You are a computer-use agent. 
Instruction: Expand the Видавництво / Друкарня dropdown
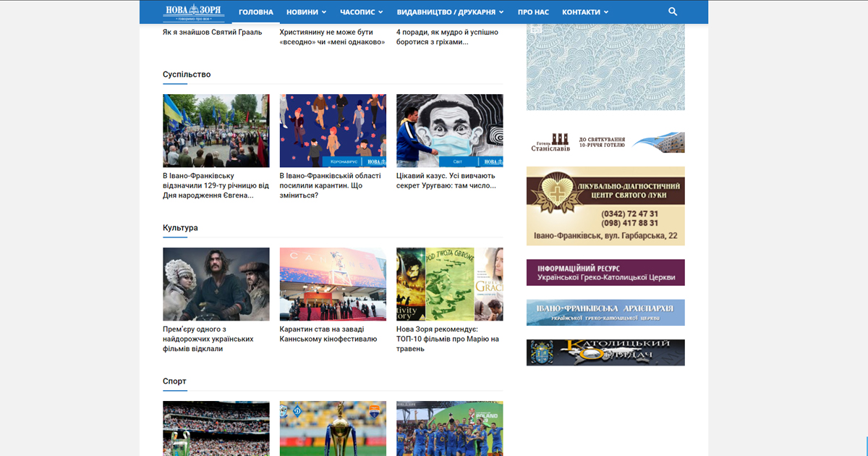point(451,12)
